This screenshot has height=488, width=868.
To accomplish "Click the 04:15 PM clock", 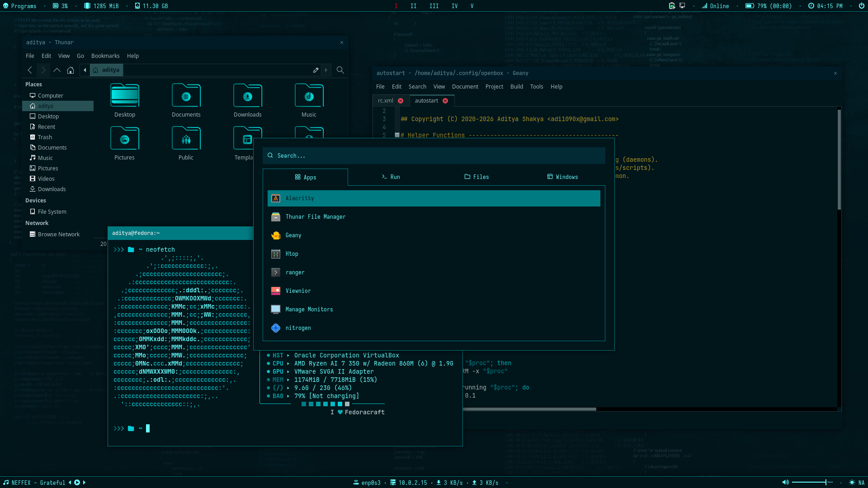I will 826,6.
